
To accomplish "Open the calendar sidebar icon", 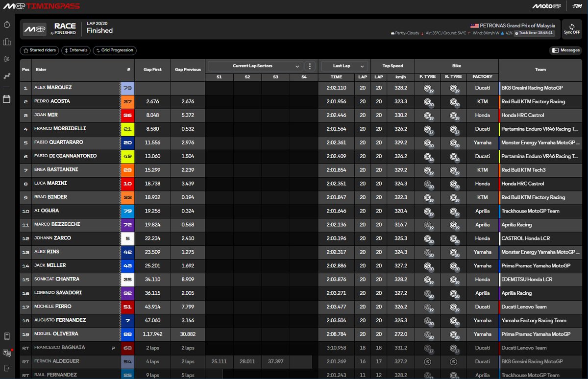I will (7, 99).
